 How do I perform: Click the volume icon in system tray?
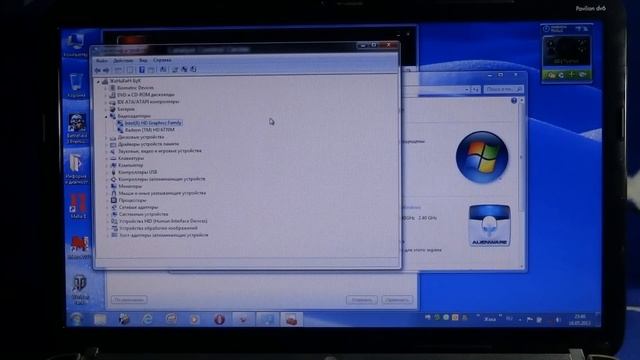[x=558, y=320]
